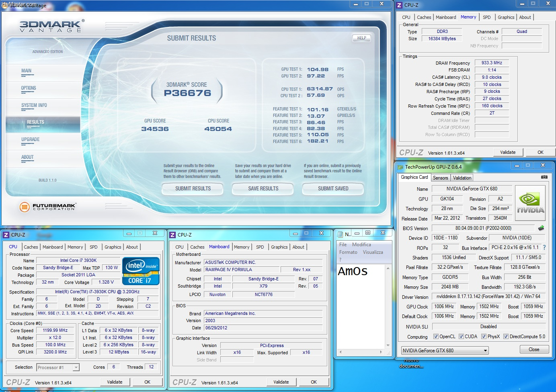Click the desktop document icon label

[411, 363]
